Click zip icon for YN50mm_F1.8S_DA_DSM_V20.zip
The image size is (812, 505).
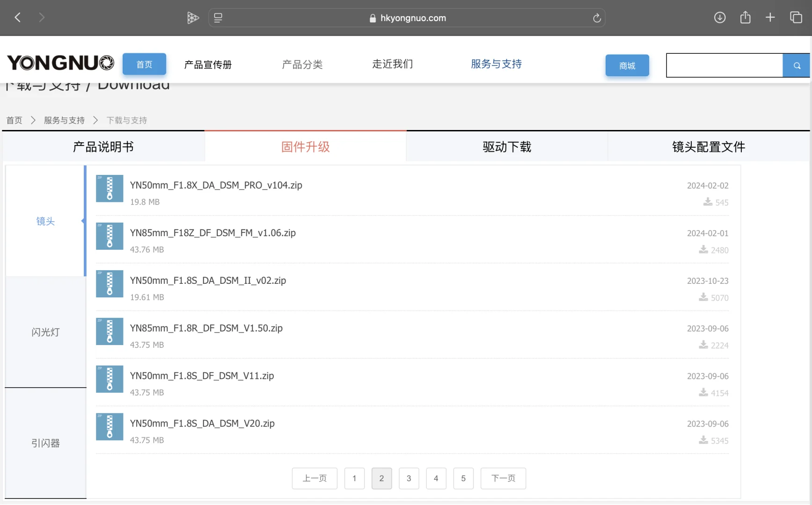[x=110, y=427]
